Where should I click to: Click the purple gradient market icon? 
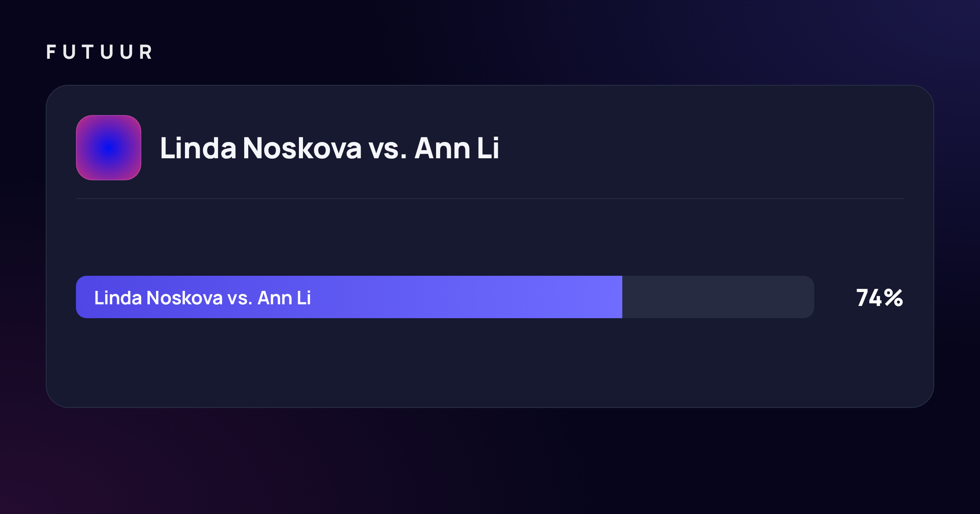pos(109,148)
